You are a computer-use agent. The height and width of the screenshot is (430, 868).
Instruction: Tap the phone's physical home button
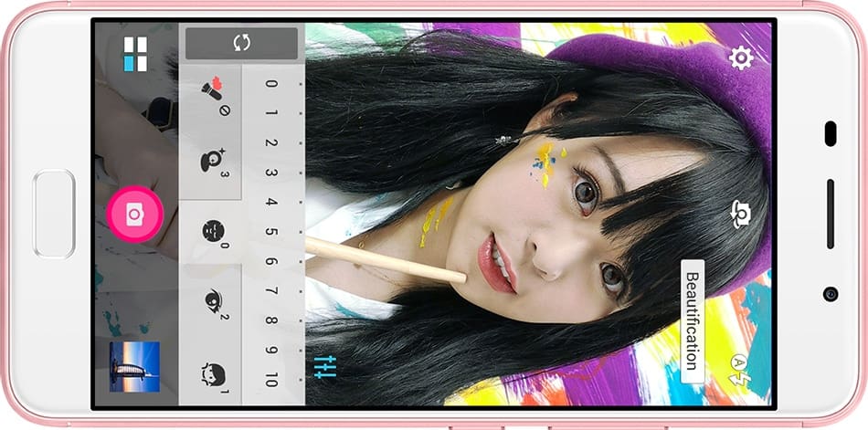point(54,215)
